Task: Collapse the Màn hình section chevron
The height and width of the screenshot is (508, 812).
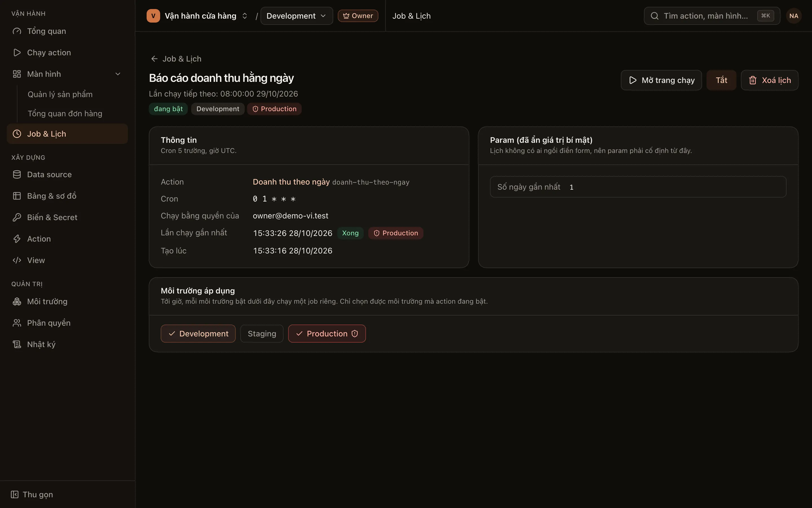Action: [118, 74]
